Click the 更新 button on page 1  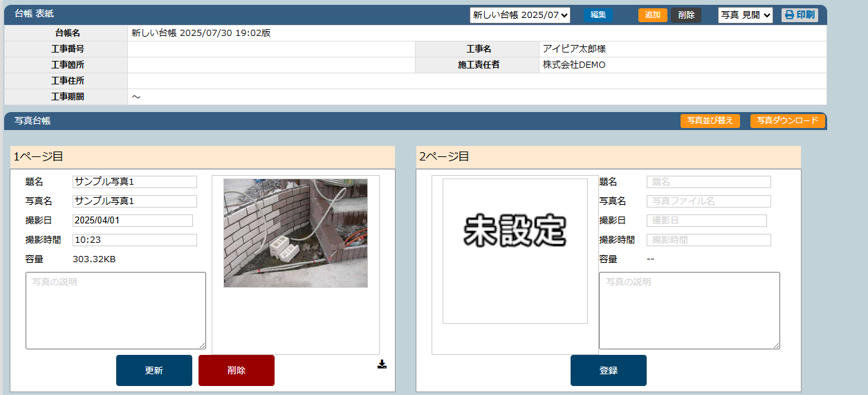(154, 370)
